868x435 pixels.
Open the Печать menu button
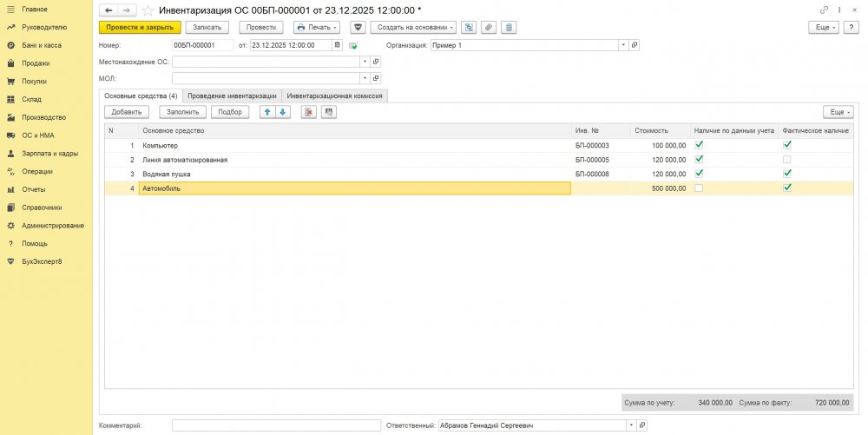318,27
